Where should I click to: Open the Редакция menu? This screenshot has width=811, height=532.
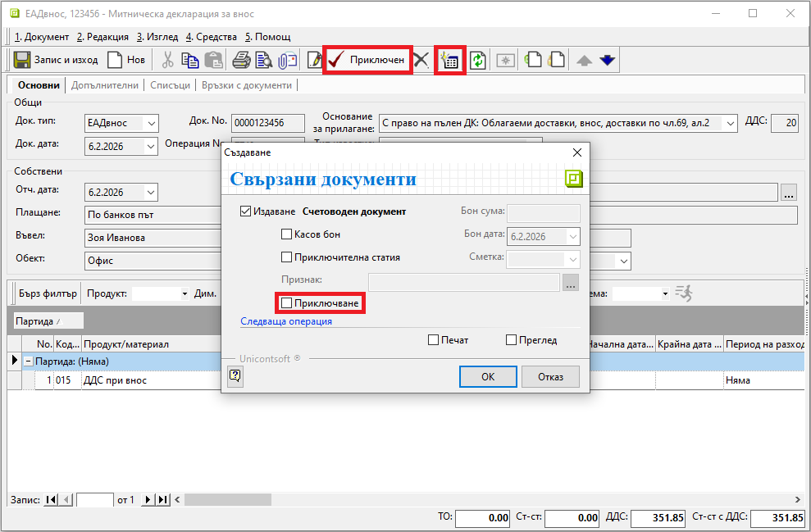coord(103,37)
